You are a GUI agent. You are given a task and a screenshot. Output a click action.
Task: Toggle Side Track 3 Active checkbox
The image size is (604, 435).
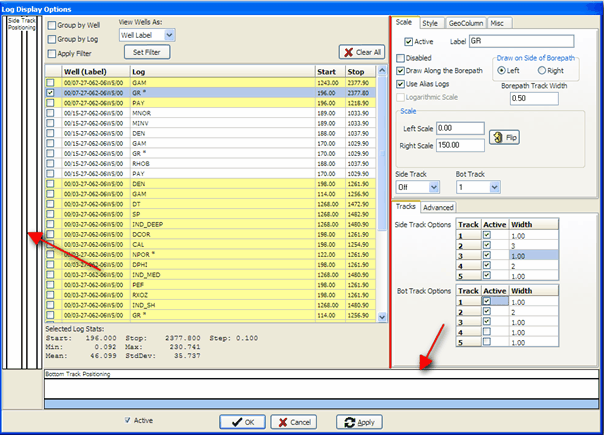coord(487,255)
